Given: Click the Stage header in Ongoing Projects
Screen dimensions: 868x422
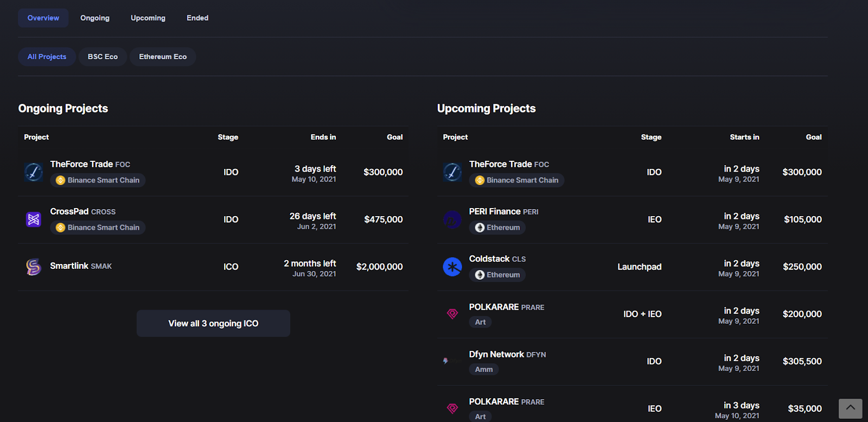Looking at the screenshot, I should coord(228,137).
